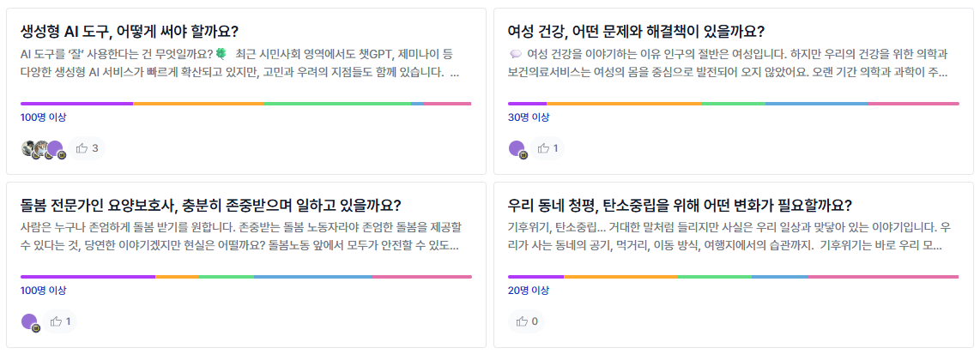Open '여성 건강, 어떤 문제와 해결책이 있을까요?' title
The image size is (980, 354).
pyautogui.click(x=636, y=32)
